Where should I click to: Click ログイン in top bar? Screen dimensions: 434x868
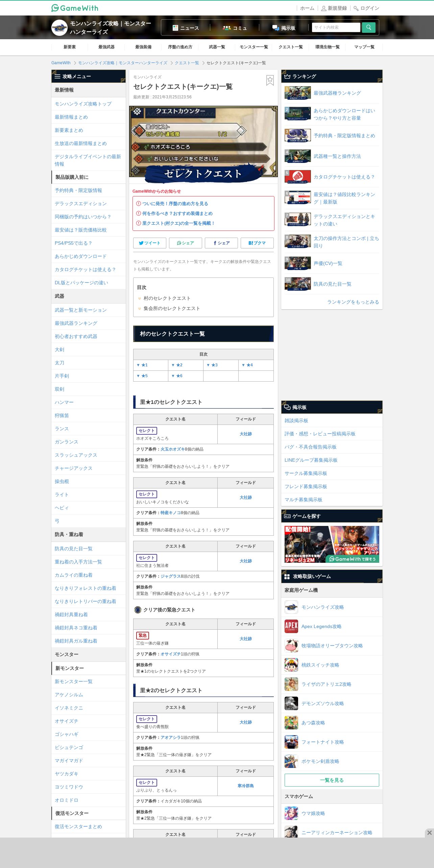tap(366, 8)
